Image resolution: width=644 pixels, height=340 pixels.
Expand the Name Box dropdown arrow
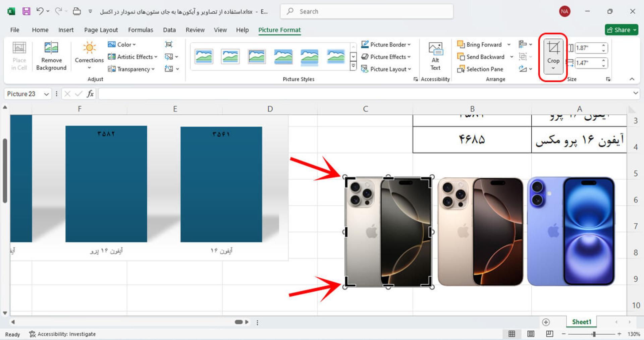(46, 94)
